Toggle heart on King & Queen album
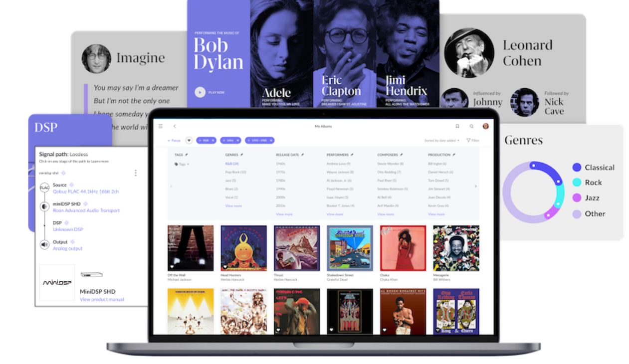629x364 pixels. click(438, 330)
